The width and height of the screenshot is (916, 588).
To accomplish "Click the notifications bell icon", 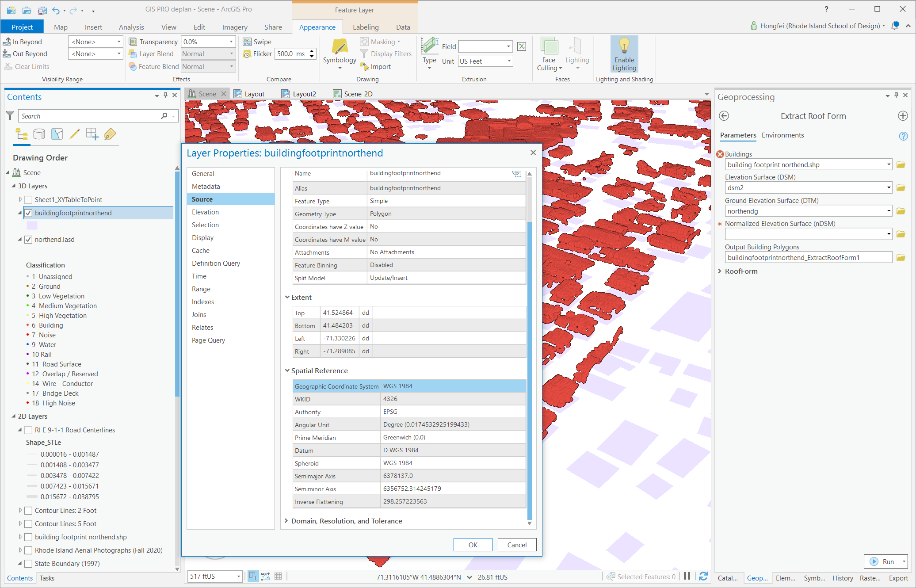I will coord(895,26).
